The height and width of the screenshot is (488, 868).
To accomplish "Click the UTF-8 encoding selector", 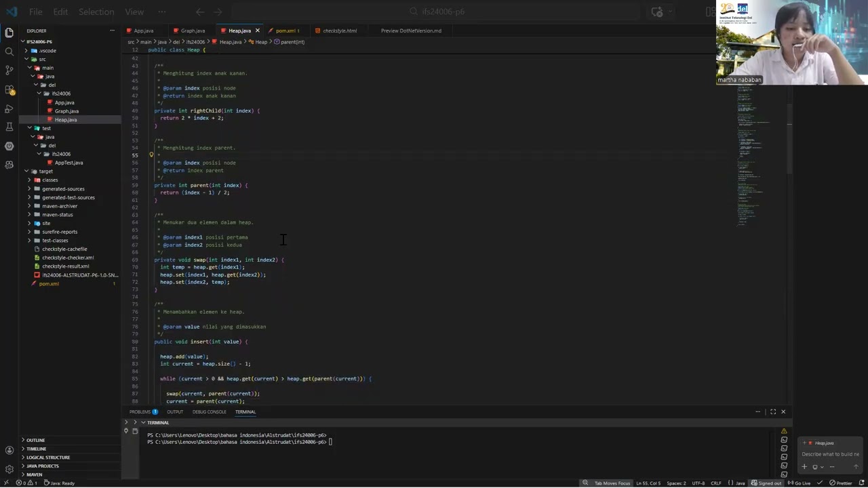I will pyautogui.click(x=698, y=483).
